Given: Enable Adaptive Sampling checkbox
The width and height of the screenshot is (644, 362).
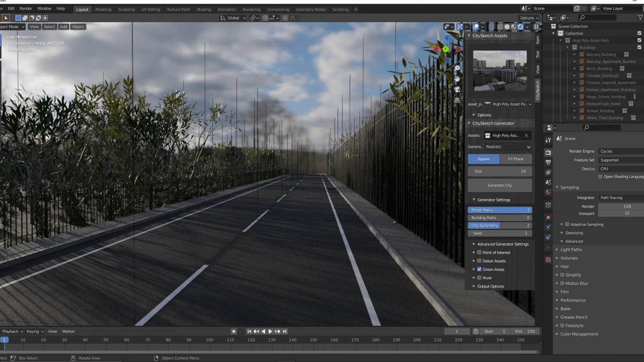Looking at the screenshot, I should coord(567,224).
